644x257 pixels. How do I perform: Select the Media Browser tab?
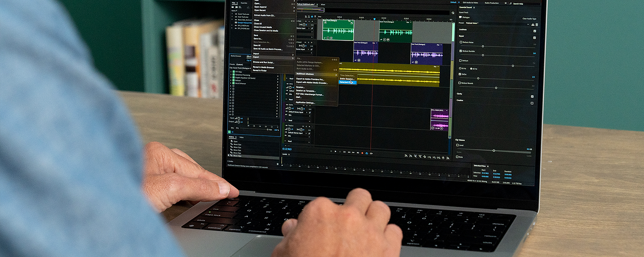click(236, 56)
